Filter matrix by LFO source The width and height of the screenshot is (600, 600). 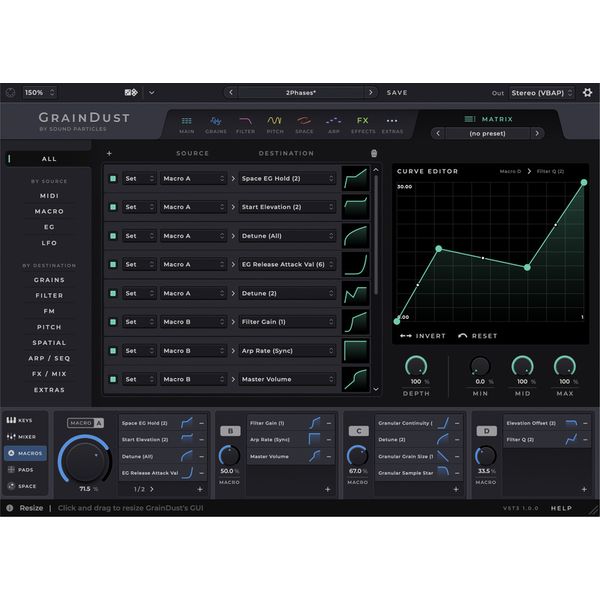pyautogui.click(x=49, y=243)
